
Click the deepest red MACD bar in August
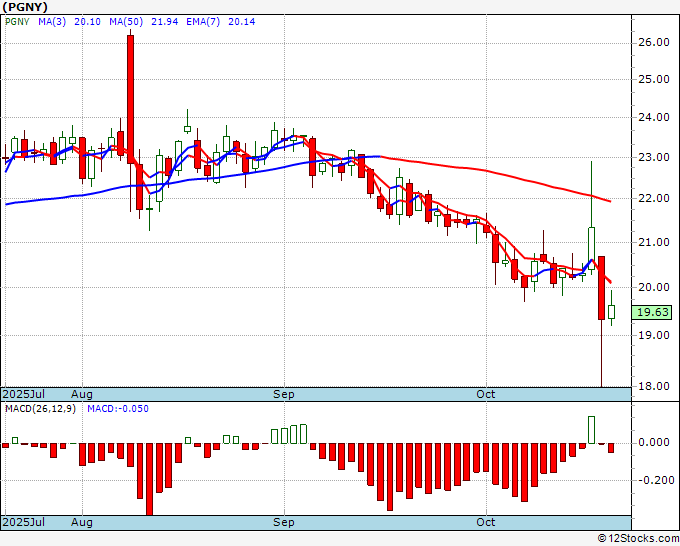point(149,479)
